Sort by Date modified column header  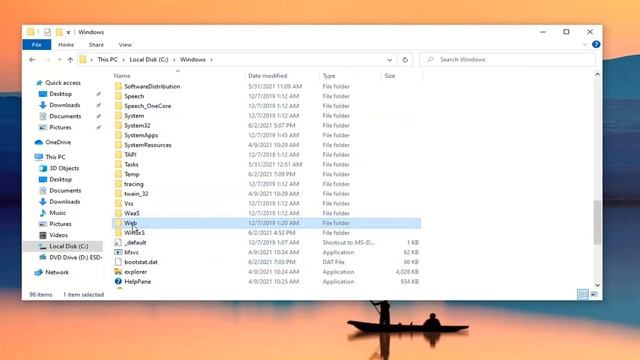[x=267, y=76]
